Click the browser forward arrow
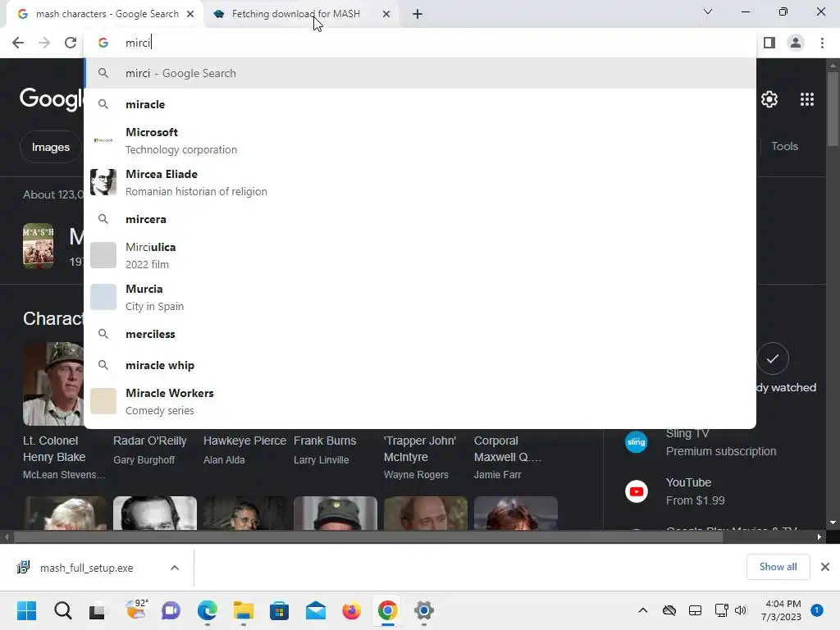840x630 pixels. 44,43
